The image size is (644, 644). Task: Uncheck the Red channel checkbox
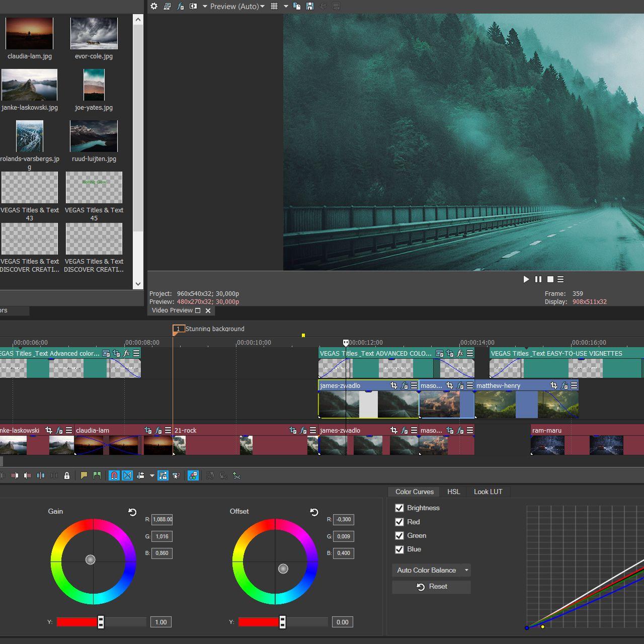(399, 522)
